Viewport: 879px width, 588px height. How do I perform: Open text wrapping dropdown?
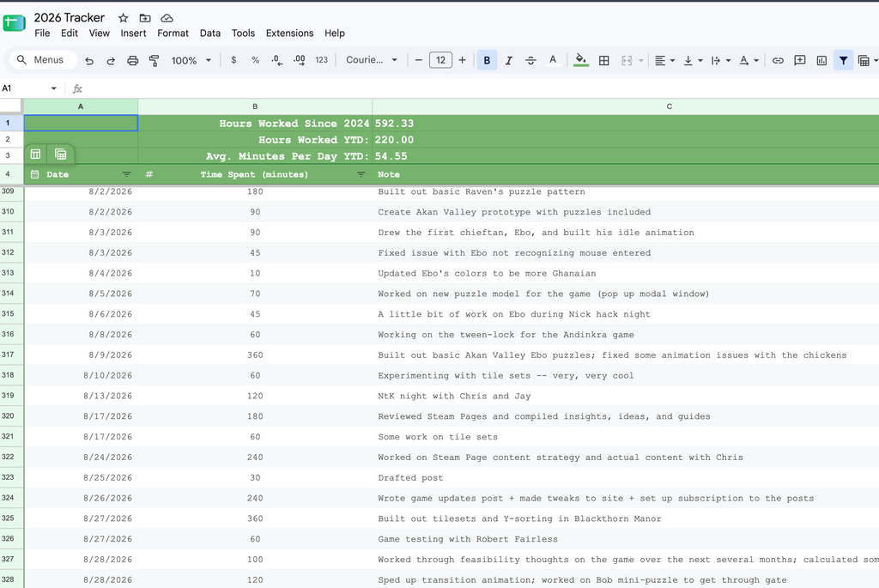coord(720,61)
